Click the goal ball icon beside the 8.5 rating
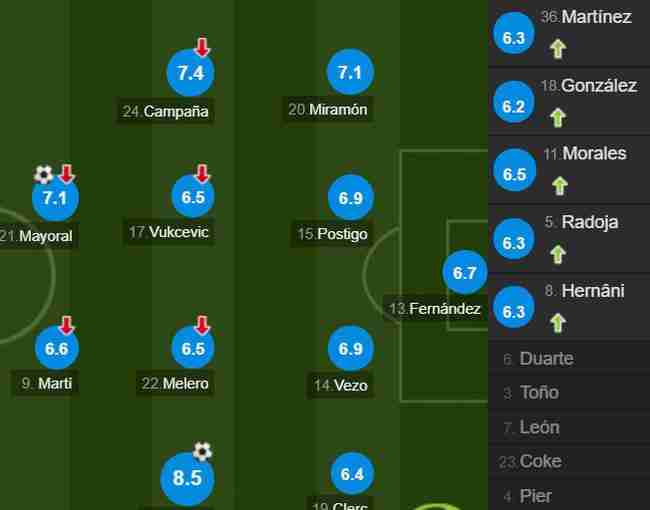Viewport: 650px width, 510px height. (x=202, y=452)
